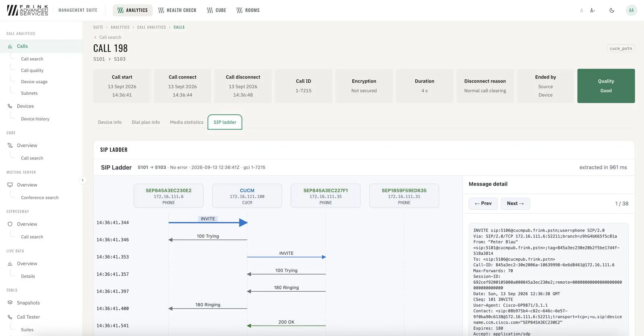
Task: Click the Cube Overview icon
Action: (10, 145)
